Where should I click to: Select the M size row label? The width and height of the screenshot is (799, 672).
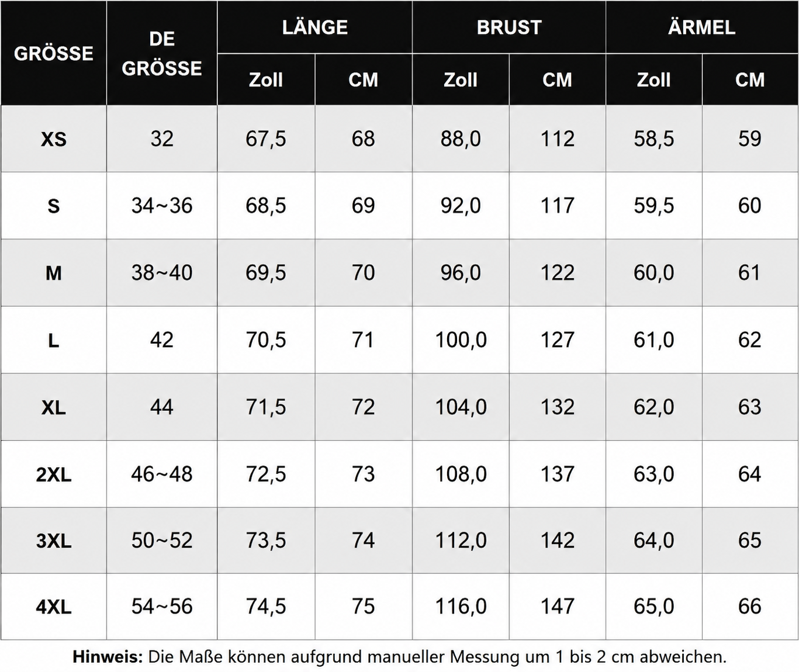[x=53, y=273]
